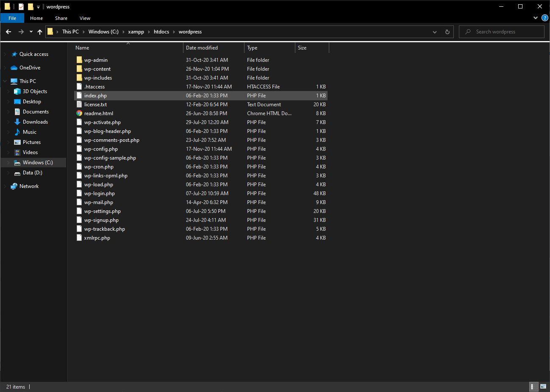Open the Home ribbon tab
The width and height of the screenshot is (550, 392).
[36, 18]
